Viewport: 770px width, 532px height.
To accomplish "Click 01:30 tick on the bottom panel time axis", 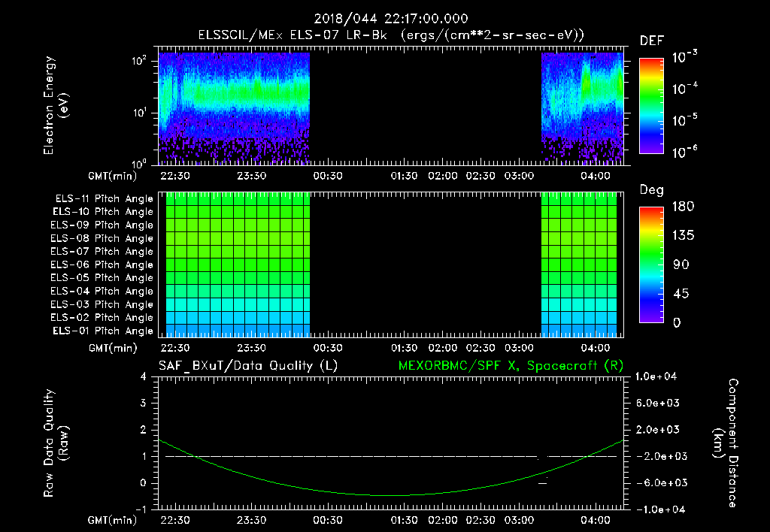I will tap(405, 519).
